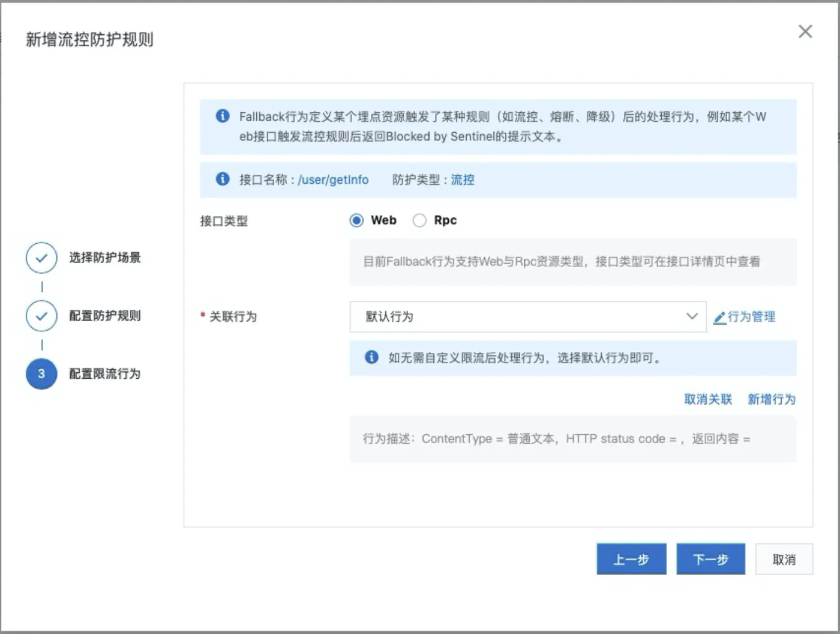
Task: Go to step 选择防护场景
Action: 105,258
